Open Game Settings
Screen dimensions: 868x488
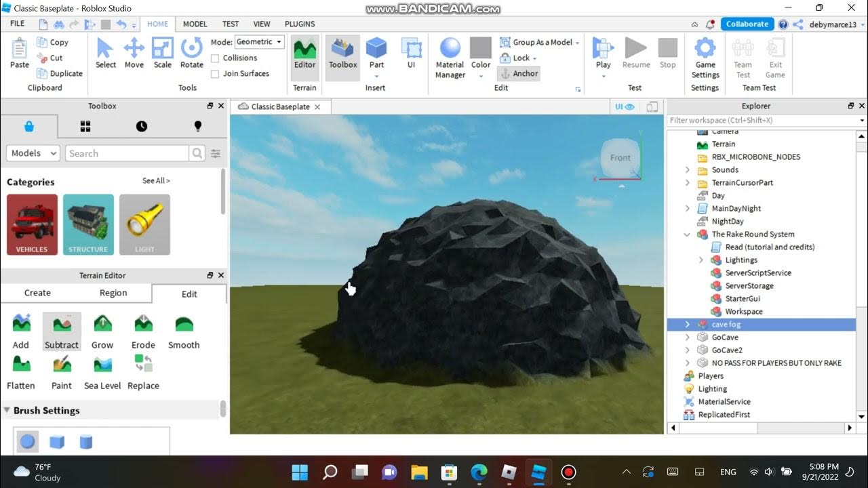point(705,58)
